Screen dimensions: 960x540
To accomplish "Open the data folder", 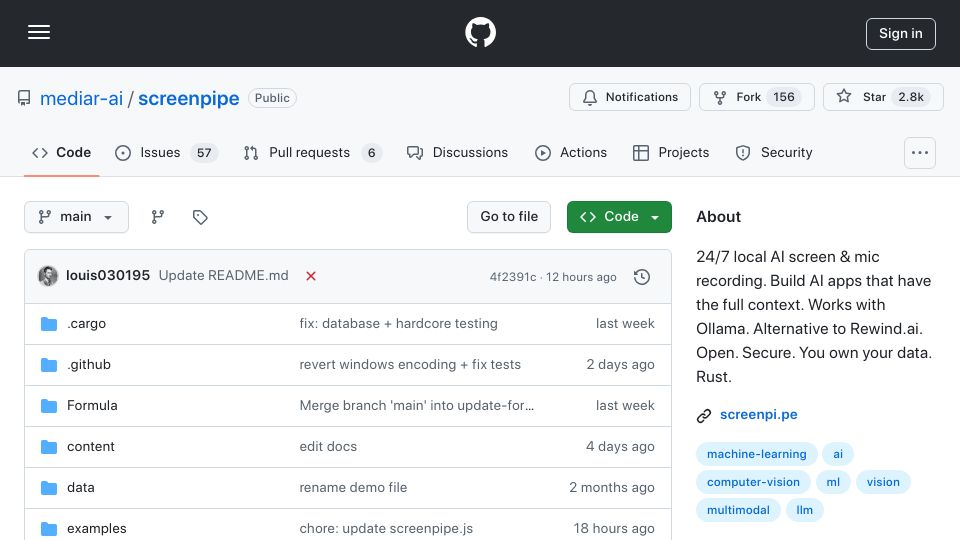I will coord(81,487).
